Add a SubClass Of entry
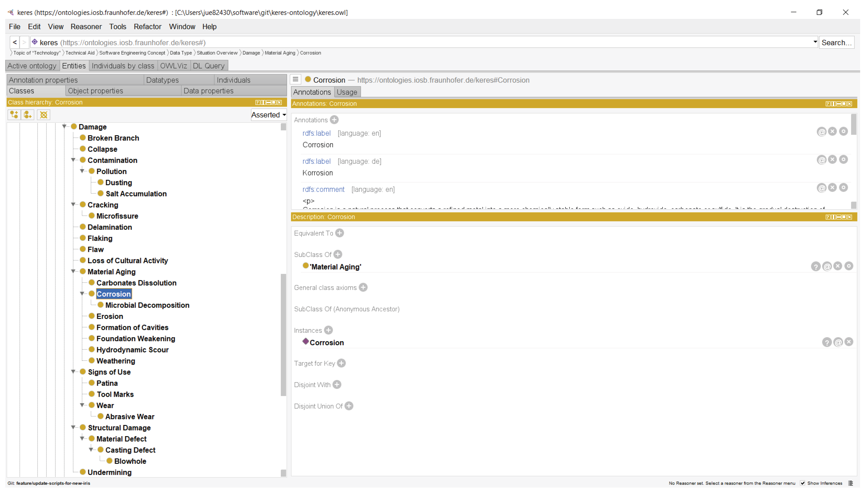This screenshot has height=491, width=868. click(x=338, y=254)
